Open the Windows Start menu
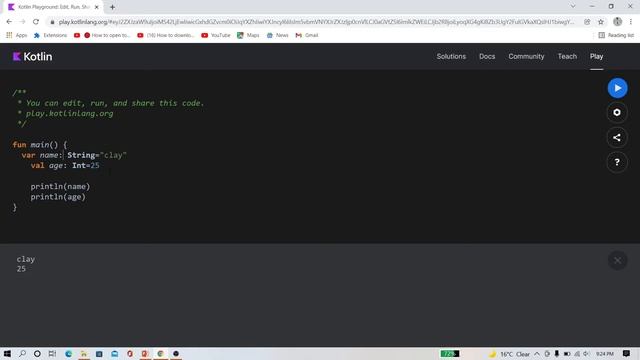Viewport: 640px width, 360px height. (x=7, y=353)
